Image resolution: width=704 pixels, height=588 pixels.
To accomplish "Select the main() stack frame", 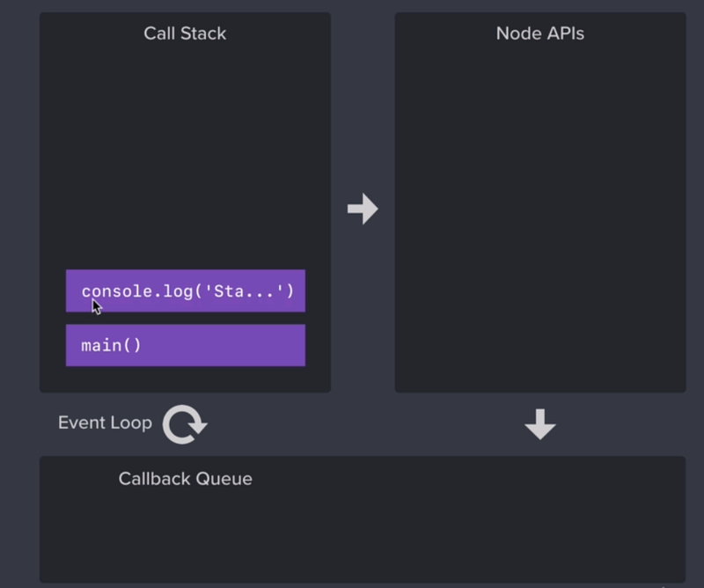I will pos(186,345).
